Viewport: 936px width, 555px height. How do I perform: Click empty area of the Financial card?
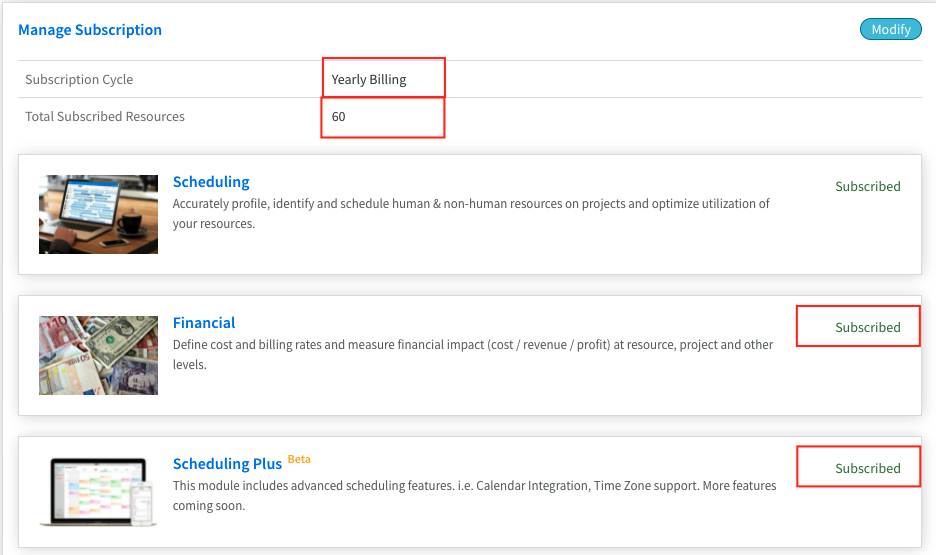coord(478,397)
